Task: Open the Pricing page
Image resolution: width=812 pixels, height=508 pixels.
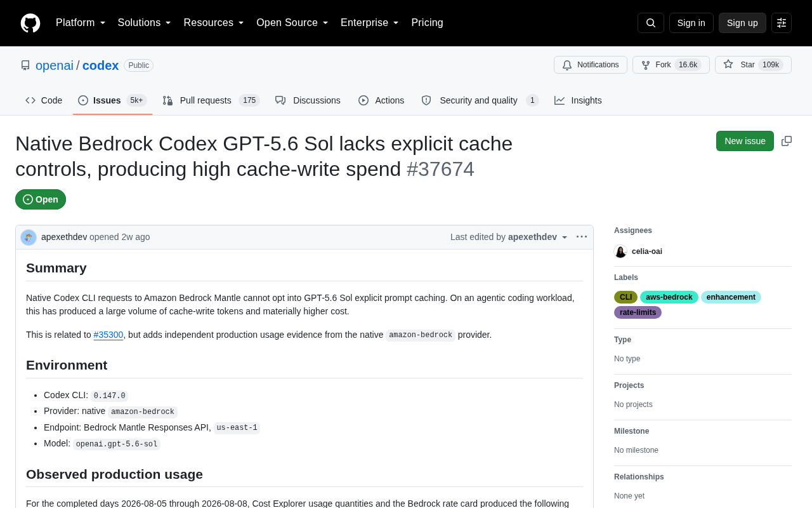Action: 427,23
